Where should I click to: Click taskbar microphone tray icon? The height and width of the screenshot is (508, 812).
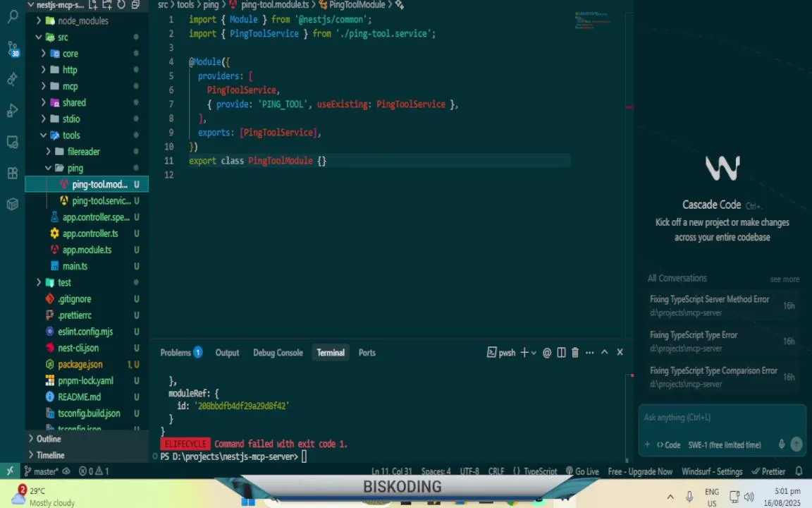pyautogui.click(x=689, y=497)
